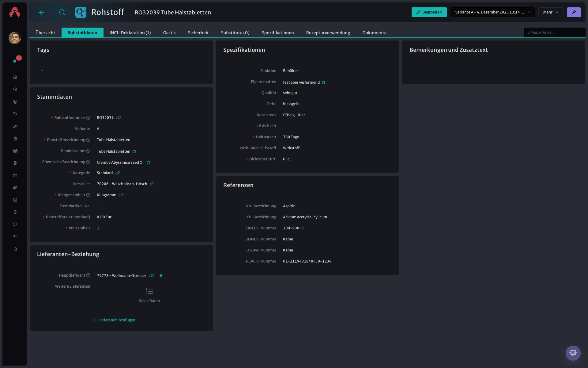Open link icon next to Kilogramm
This screenshot has height=368, width=588.
click(x=121, y=195)
